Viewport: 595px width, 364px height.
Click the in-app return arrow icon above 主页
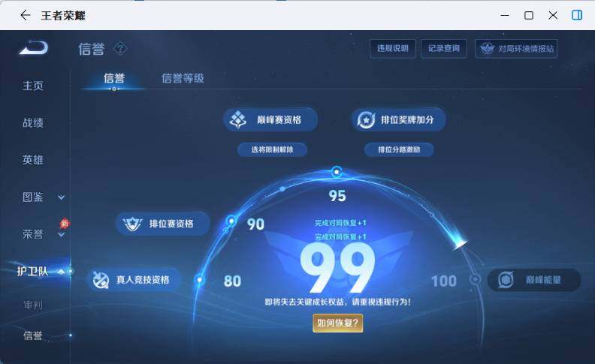click(x=34, y=47)
